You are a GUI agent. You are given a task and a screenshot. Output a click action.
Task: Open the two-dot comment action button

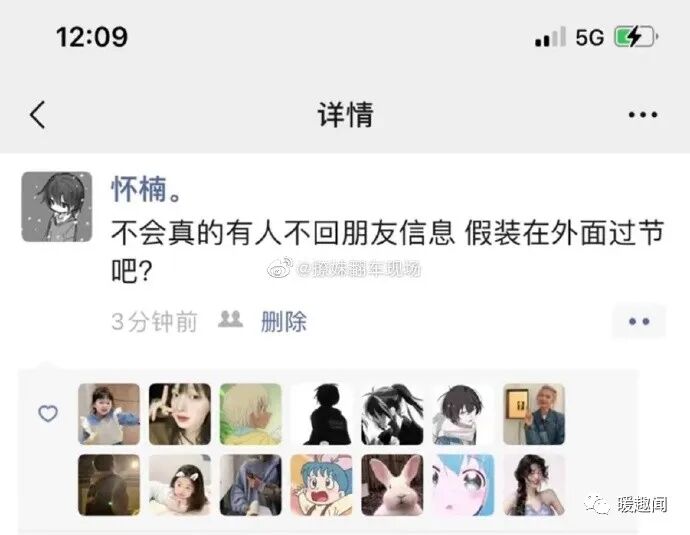pyautogui.click(x=639, y=321)
